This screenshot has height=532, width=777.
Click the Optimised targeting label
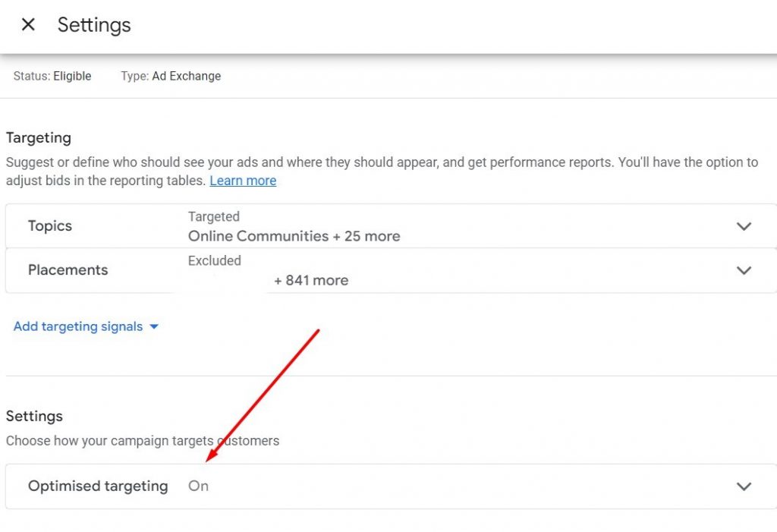click(98, 486)
